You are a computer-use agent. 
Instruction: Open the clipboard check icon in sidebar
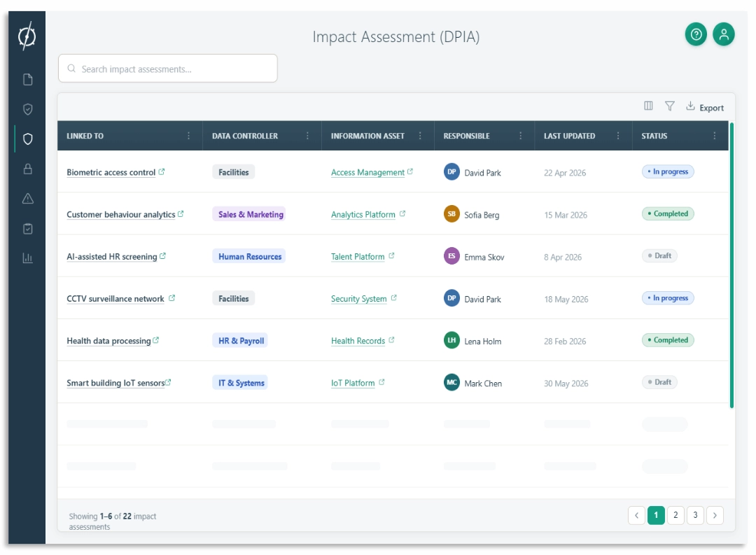(x=28, y=229)
